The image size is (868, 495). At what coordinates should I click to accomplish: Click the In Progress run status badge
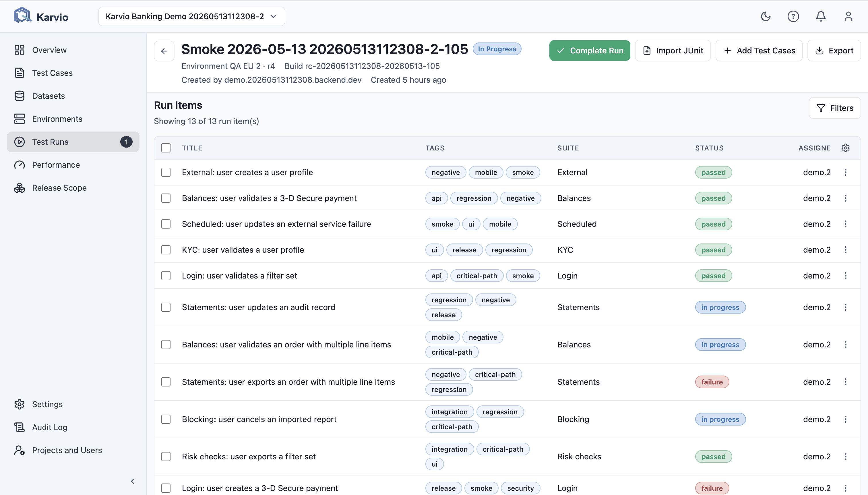pyautogui.click(x=497, y=49)
